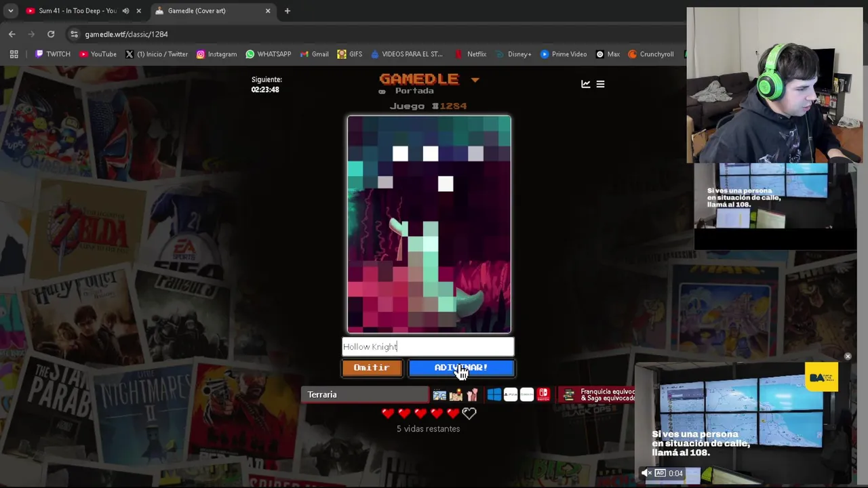
Task: Open a new browser tab
Action: (288, 11)
